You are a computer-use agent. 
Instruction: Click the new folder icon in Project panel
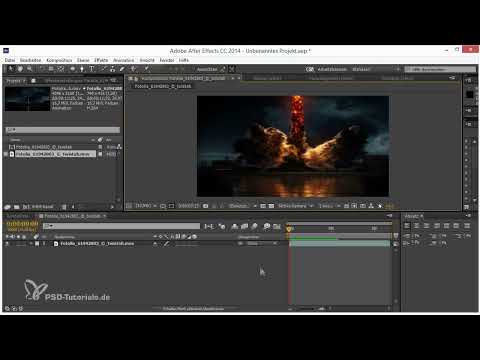click(17, 207)
